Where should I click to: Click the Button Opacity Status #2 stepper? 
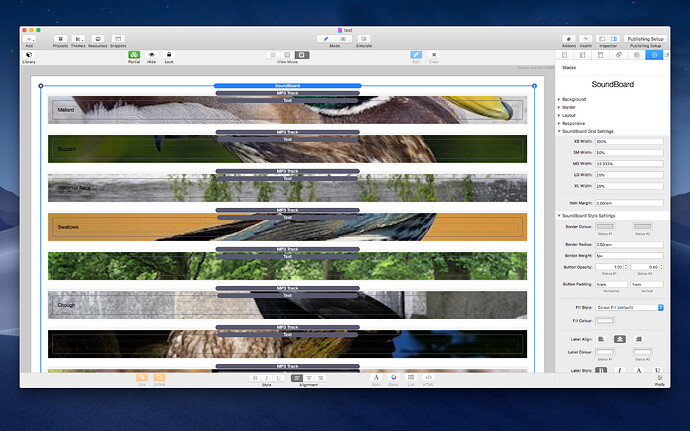pyautogui.click(x=661, y=267)
